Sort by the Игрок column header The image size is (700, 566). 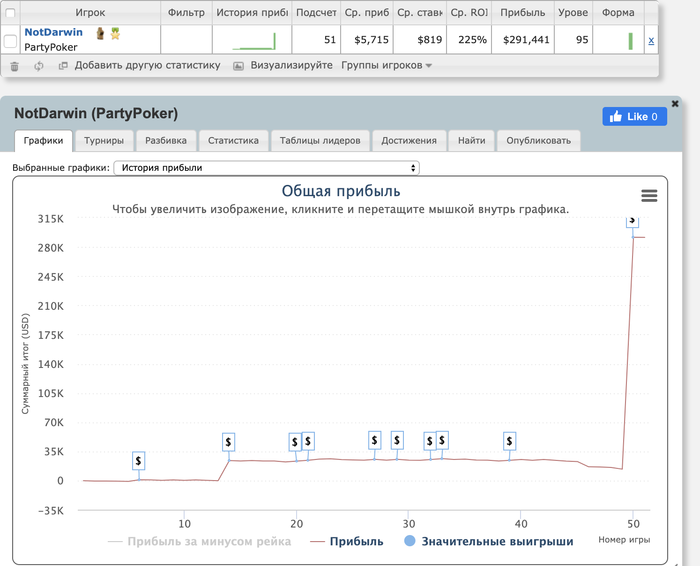(90, 12)
